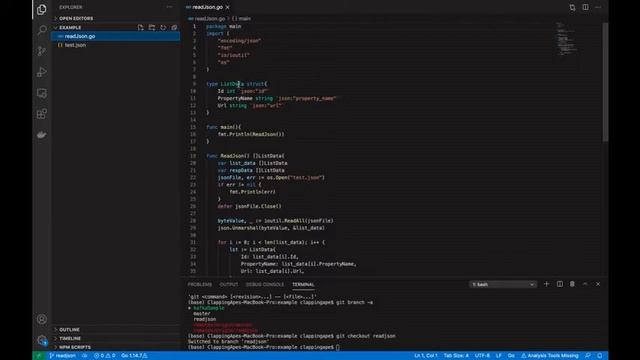Open the Docker view in activity bar

42,135
